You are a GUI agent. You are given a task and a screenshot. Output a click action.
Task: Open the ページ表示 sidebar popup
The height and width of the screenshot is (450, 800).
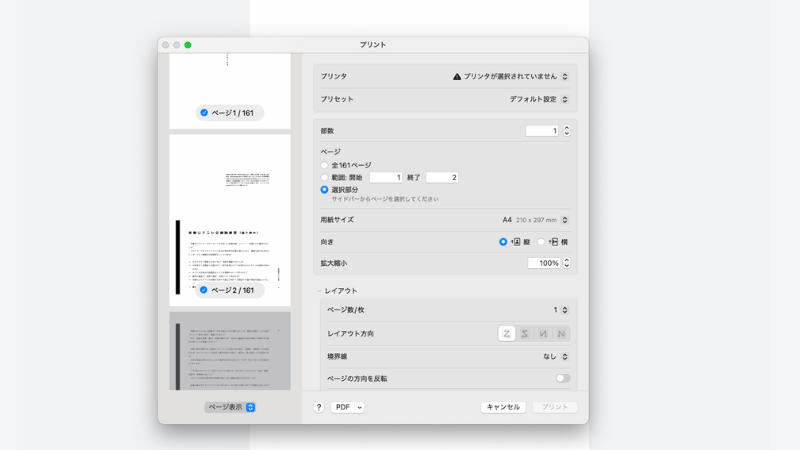click(230, 407)
